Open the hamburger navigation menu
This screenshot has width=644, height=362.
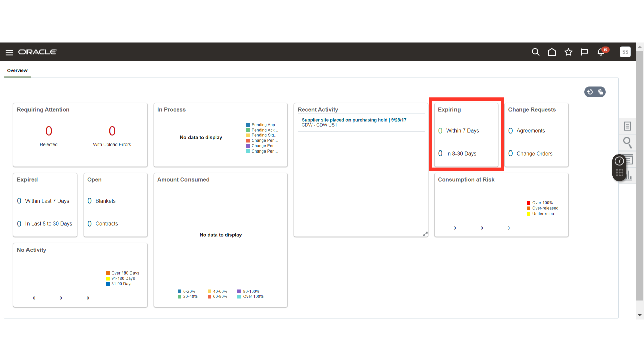click(9, 52)
